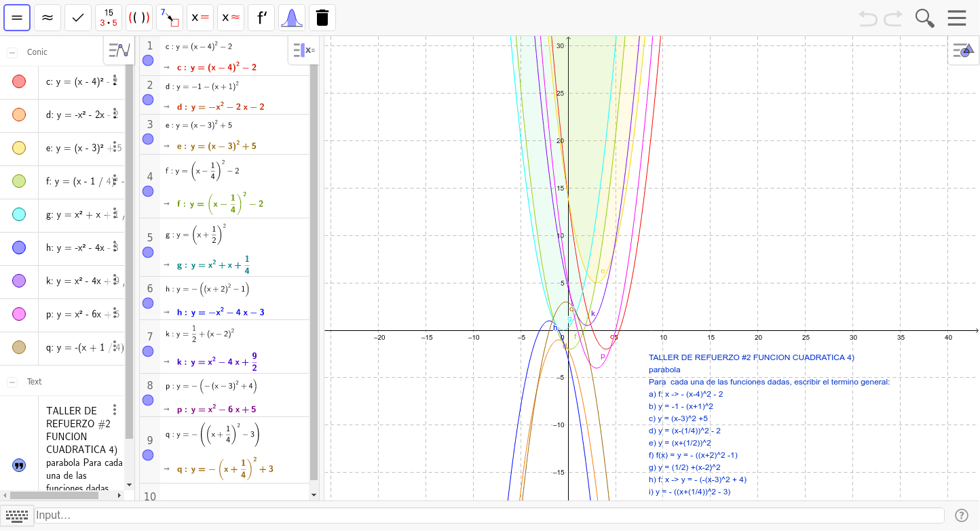Open the input help question mark
The image size is (980, 531).
961,515
